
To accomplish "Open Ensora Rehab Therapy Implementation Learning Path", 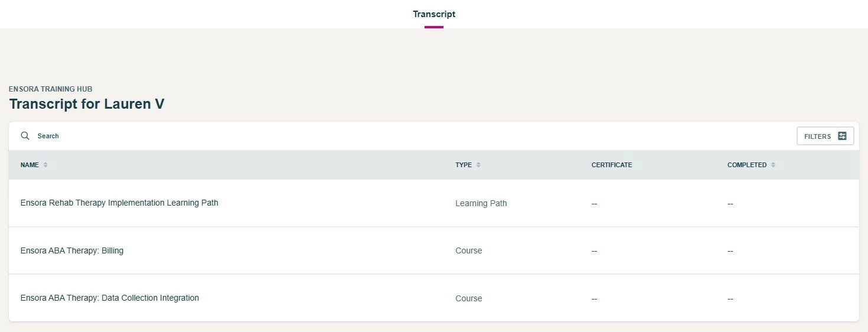I will coord(119,203).
